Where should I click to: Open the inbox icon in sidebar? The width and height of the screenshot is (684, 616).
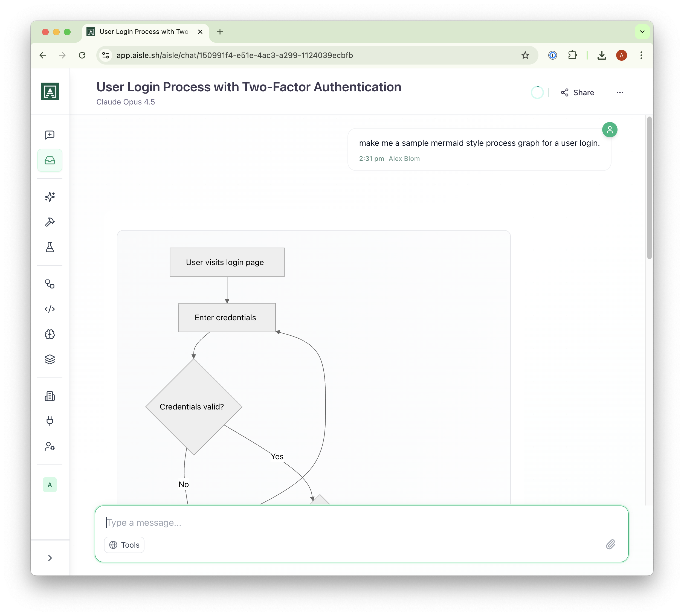(50, 160)
